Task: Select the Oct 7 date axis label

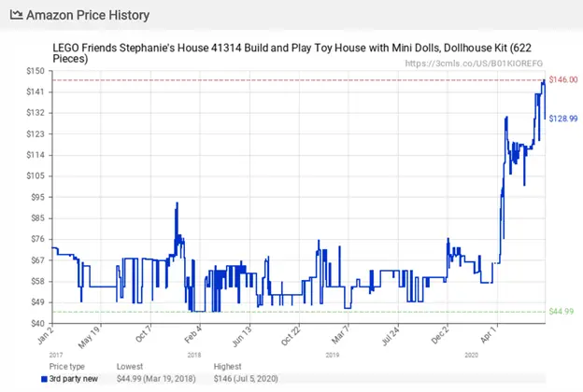Action: tap(144, 333)
